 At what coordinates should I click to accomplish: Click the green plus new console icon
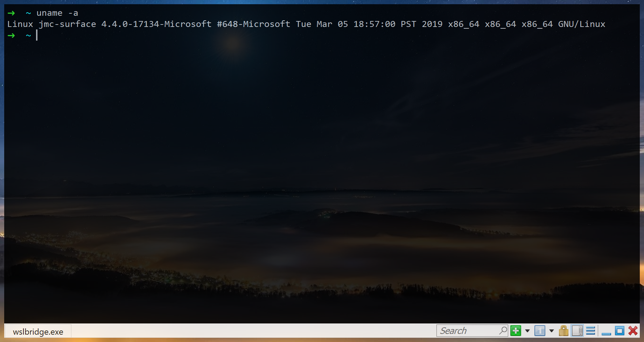pos(516,330)
